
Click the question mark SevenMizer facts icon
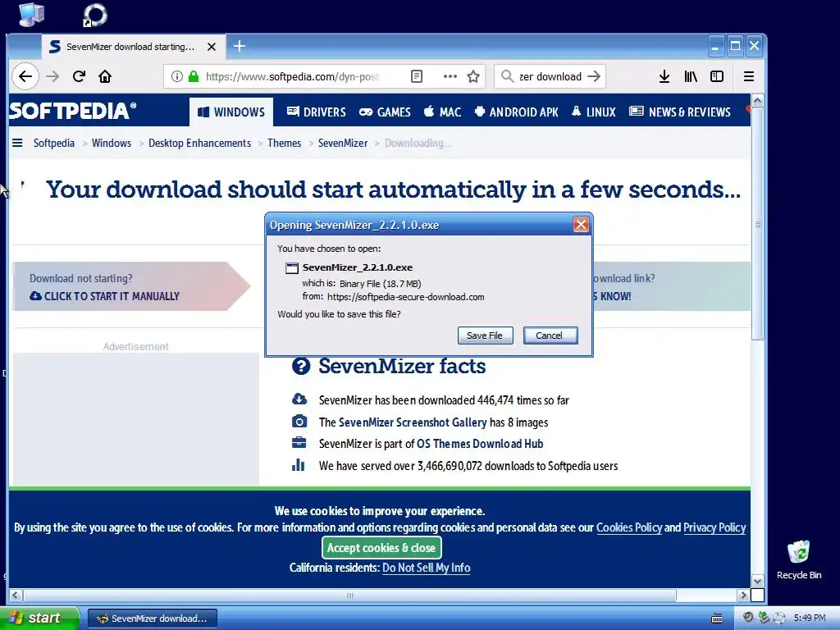pos(301,367)
